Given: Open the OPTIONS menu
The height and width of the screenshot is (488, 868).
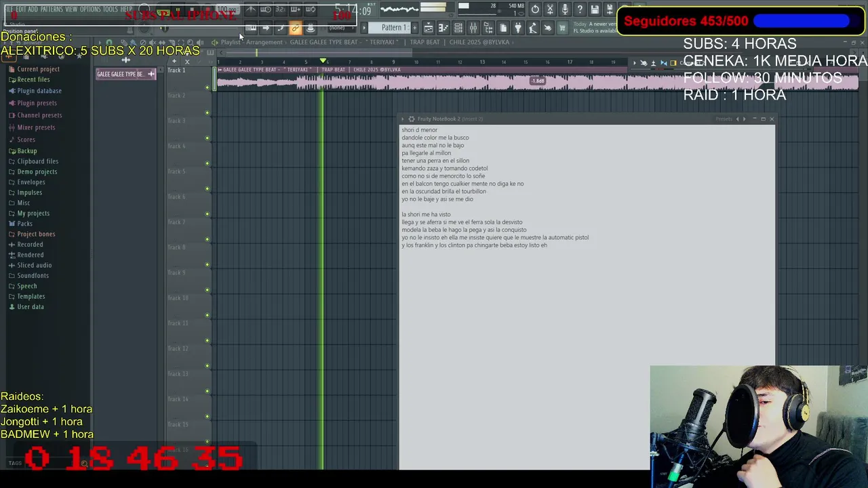Looking at the screenshot, I should tap(90, 9).
